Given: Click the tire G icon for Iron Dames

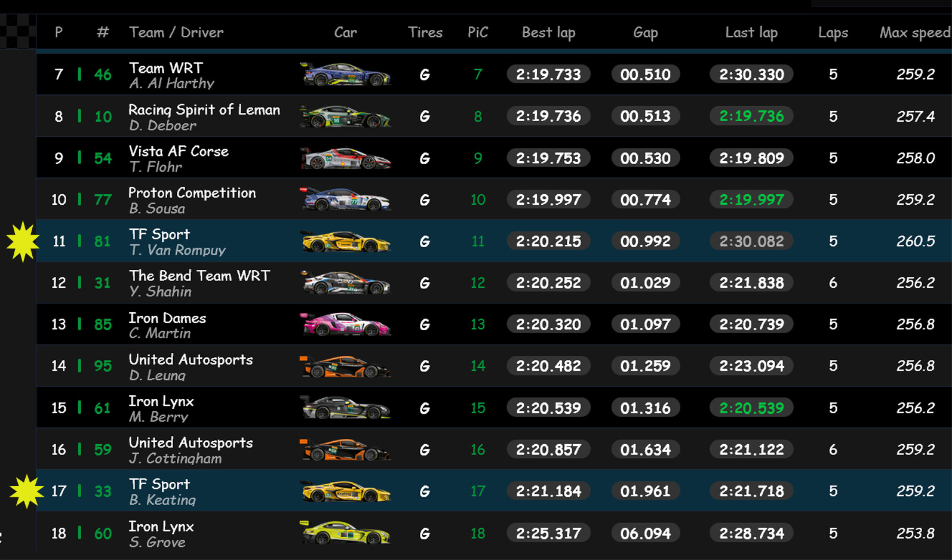Looking at the screenshot, I should point(425,325).
